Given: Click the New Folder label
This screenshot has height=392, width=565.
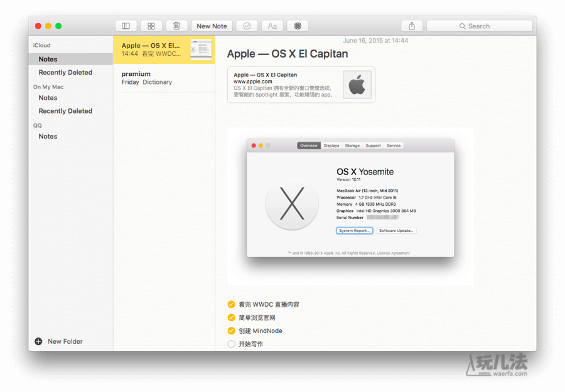Looking at the screenshot, I should click(65, 341).
